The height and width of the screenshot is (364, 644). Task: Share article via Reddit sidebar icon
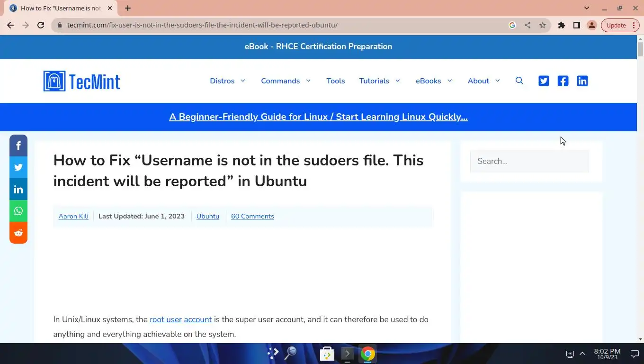click(18, 233)
